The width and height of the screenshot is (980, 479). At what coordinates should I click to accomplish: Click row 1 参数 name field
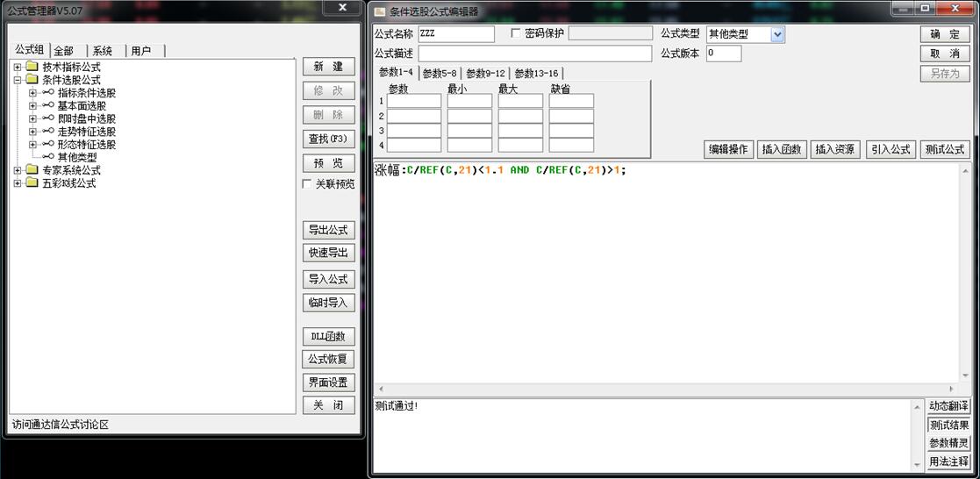414,101
